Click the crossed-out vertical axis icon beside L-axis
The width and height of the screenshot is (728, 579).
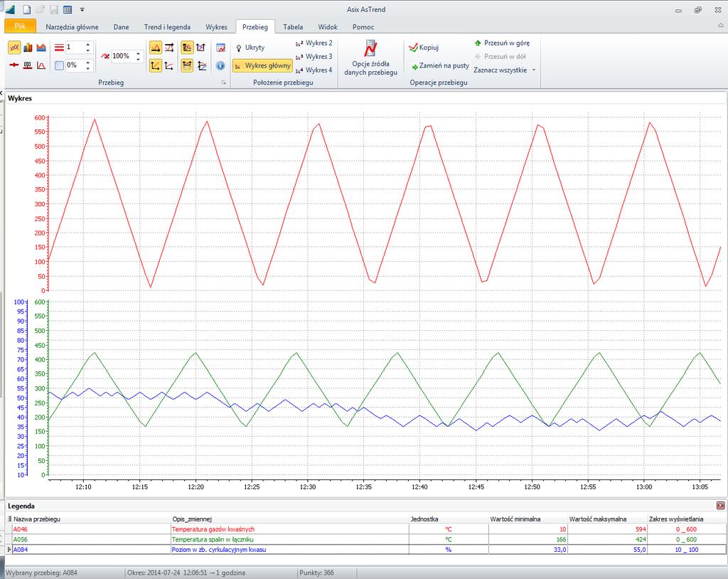pos(169,65)
